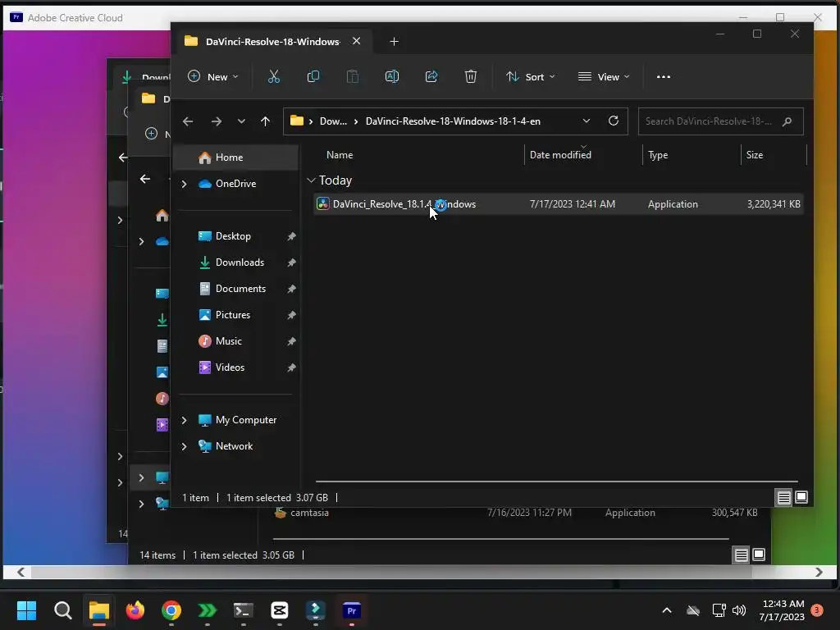
Task: Expand the My Computer tree node
Action: point(185,420)
